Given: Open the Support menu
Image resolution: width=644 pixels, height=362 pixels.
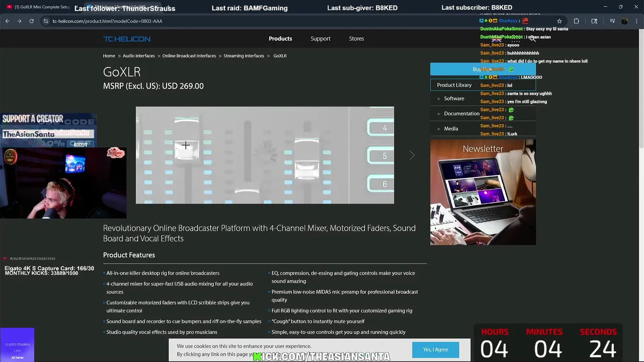Looking at the screenshot, I should click(x=320, y=39).
